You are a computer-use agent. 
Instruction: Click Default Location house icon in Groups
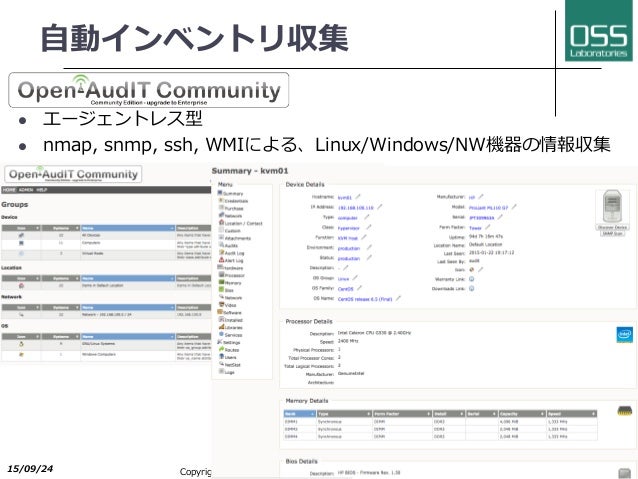coord(21,286)
